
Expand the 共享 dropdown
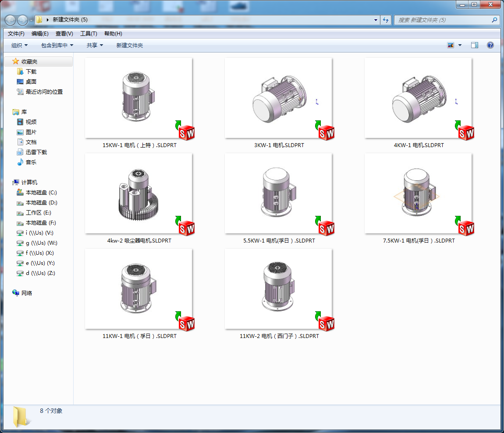tap(95, 45)
